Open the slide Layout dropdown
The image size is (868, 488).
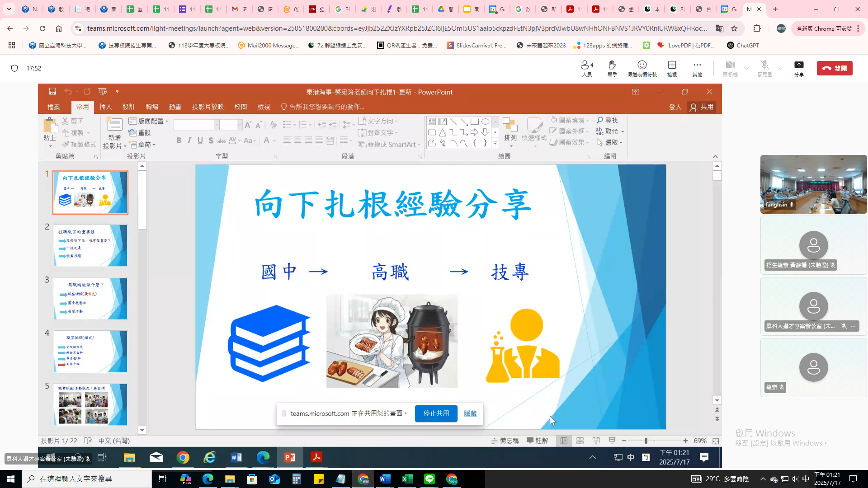148,121
